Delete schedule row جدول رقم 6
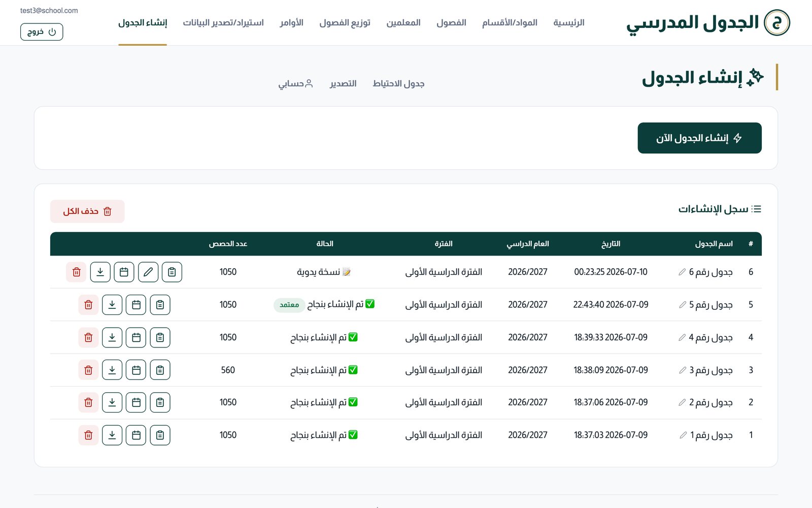Viewport: 812px width, 508px height. click(76, 272)
